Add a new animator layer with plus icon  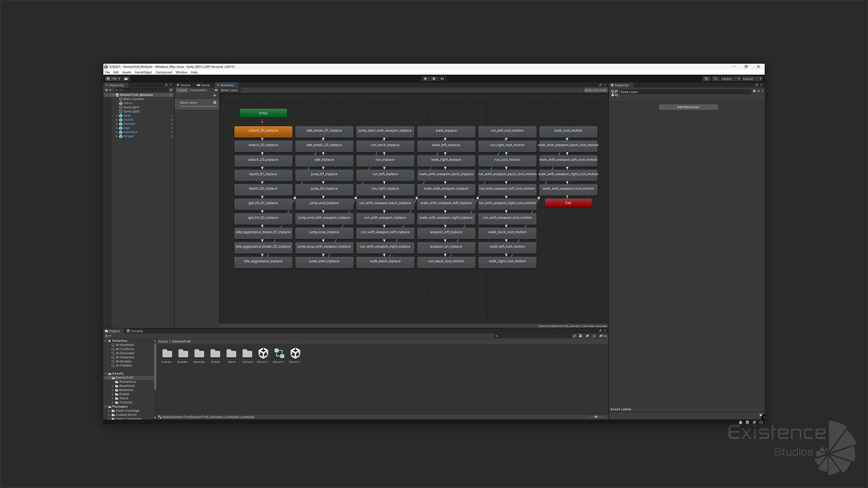215,95
